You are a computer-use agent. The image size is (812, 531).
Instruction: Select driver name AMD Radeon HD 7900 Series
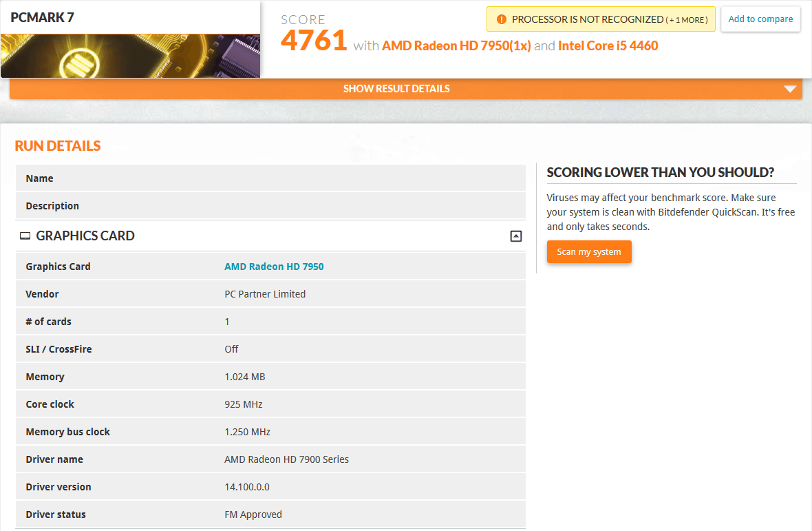click(x=286, y=459)
